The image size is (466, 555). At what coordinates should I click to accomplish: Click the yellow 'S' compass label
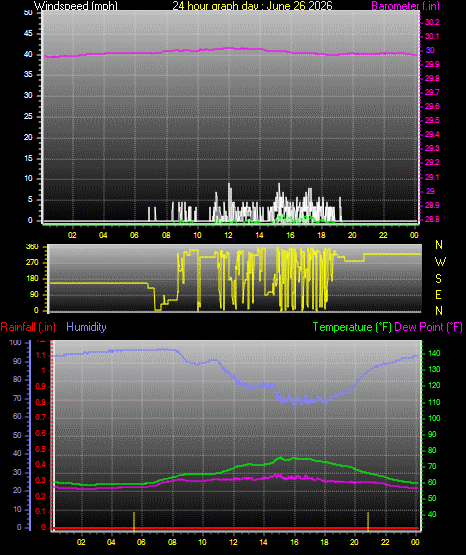point(438,279)
